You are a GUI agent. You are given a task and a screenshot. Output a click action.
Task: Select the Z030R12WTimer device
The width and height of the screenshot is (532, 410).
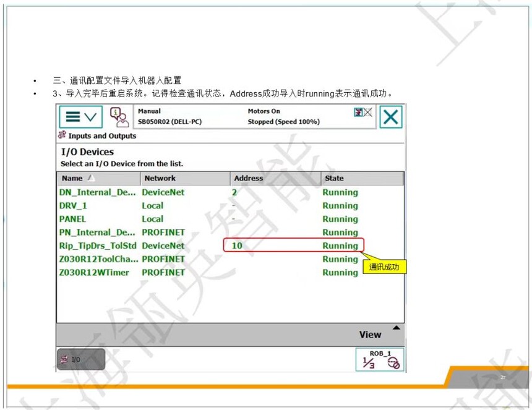pyautogui.click(x=230, y=272)
